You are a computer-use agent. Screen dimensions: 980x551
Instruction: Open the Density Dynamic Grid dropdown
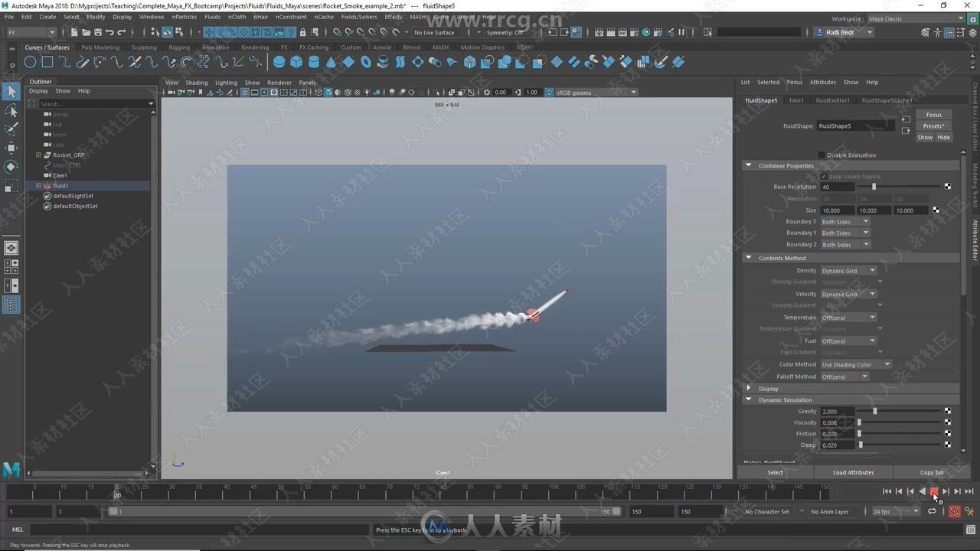click(848, 271)
